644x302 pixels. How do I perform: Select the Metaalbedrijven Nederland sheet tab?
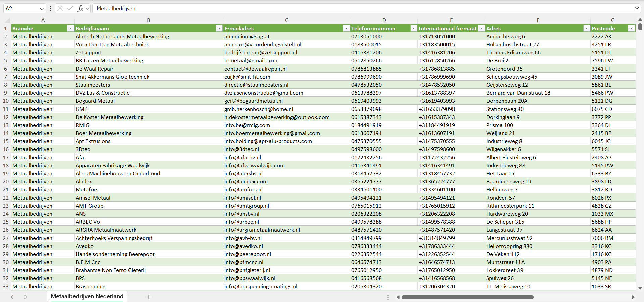(x=87, y=296)
